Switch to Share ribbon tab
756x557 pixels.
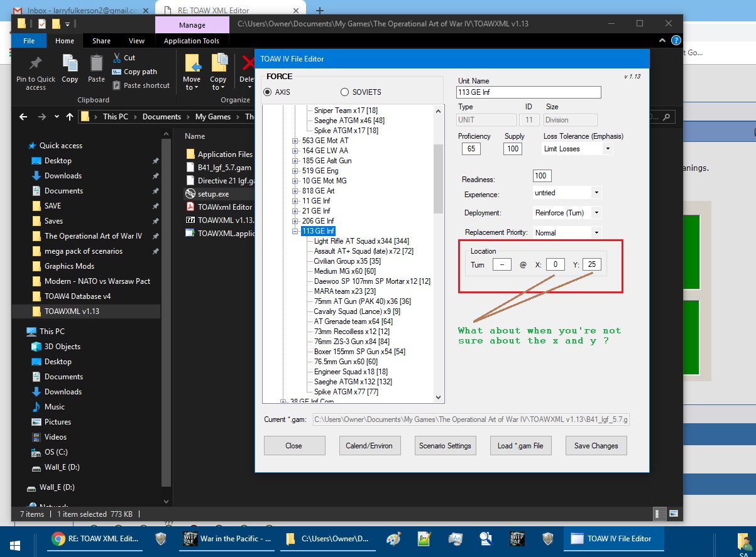101,41
